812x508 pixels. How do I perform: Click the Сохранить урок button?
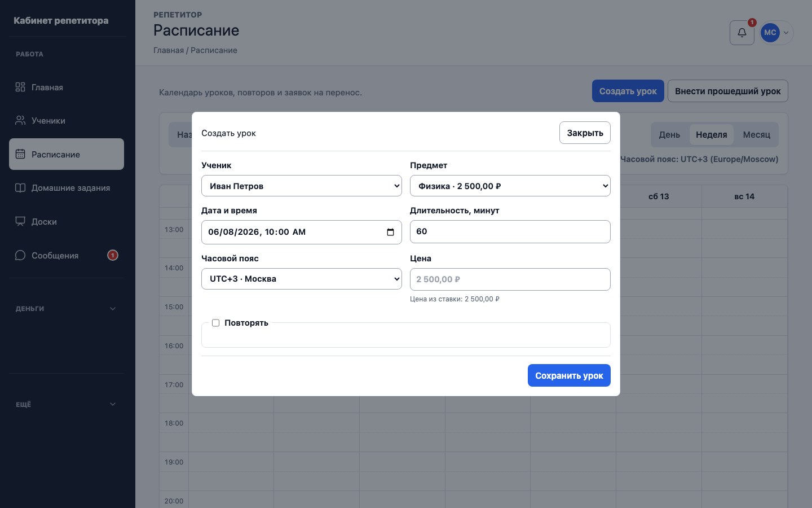coord(569,375)
